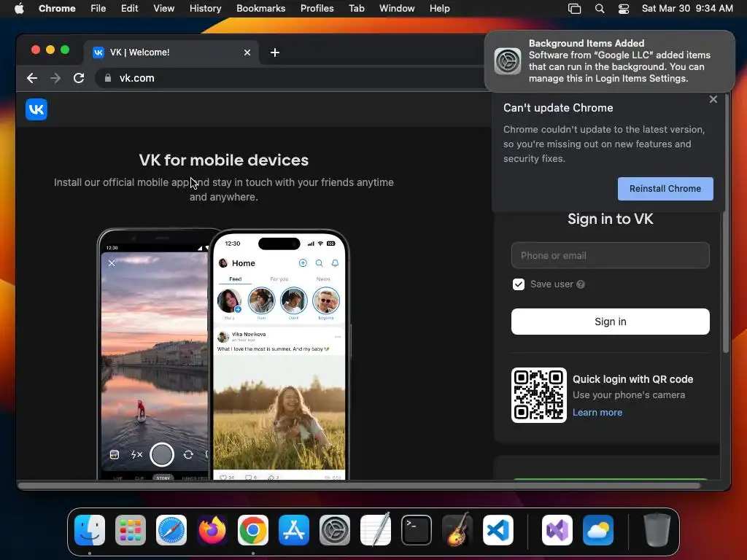This screenshot has width=747, height=560.
Task: Click the 'Sign in to VK' heading
Action: pos(611,219)
